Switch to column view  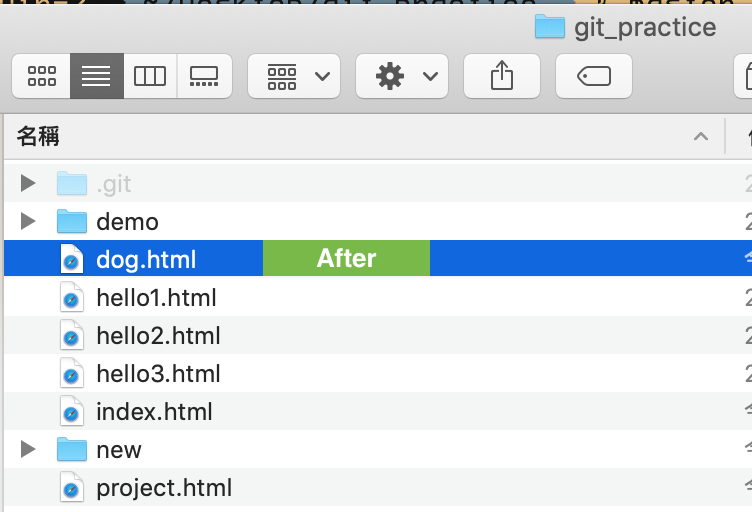tap(150, 76)
